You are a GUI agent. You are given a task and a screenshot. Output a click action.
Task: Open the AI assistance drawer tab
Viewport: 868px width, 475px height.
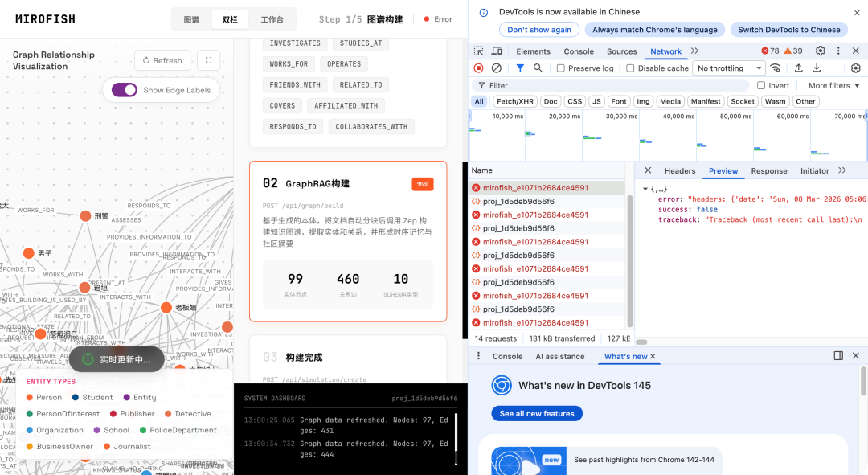559,357
